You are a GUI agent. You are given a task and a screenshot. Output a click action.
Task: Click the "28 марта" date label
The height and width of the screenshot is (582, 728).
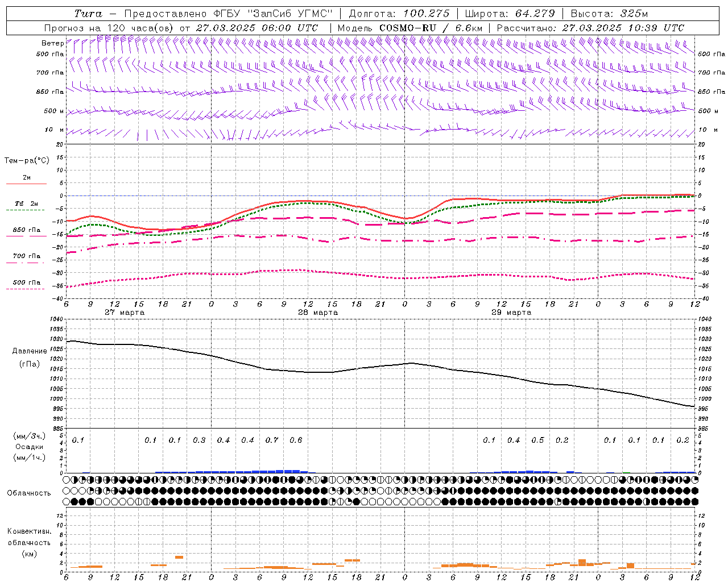click(x=318, y=313)
